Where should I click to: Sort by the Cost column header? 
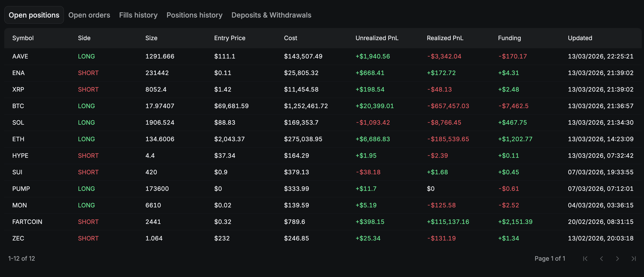pyautogui.click(x=291, y=38)
